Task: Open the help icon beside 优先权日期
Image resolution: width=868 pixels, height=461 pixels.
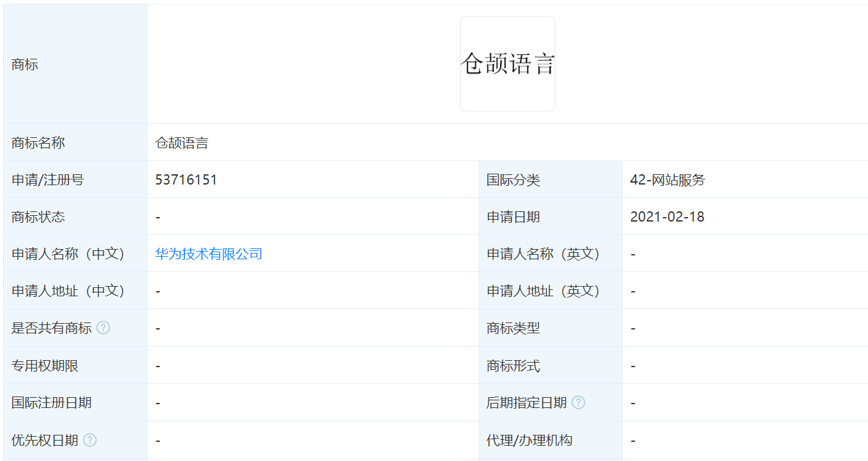Action: coord(90,440)
